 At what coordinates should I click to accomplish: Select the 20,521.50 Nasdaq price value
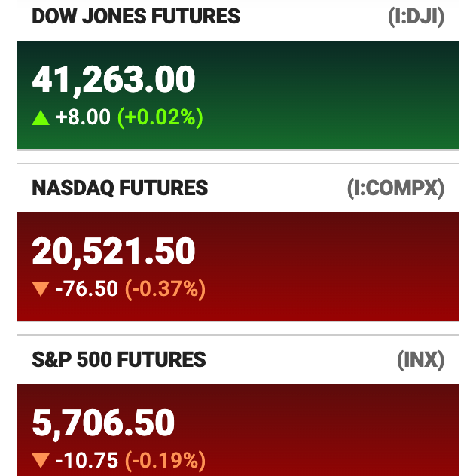point(114,252)
